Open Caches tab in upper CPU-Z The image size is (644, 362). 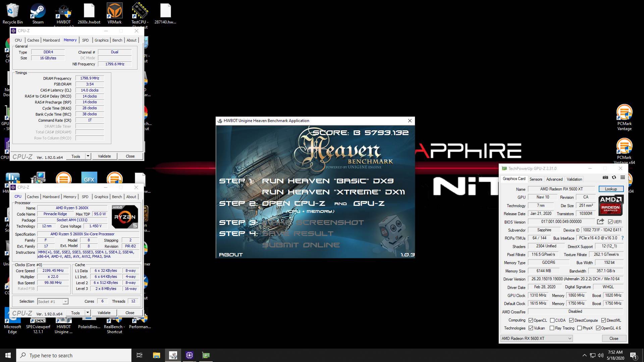(x=33, y=40)
